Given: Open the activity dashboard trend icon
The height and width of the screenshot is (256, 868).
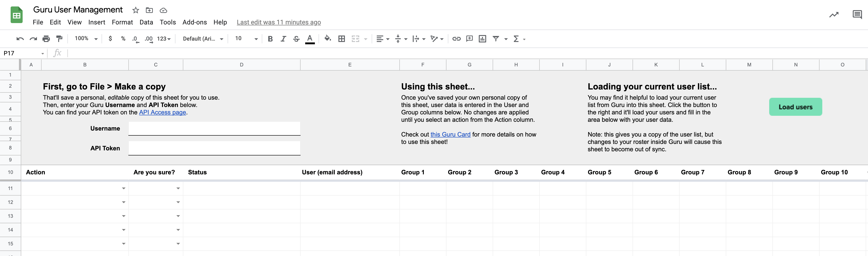Looking at the screenshot, I should [x=834, y=15].
